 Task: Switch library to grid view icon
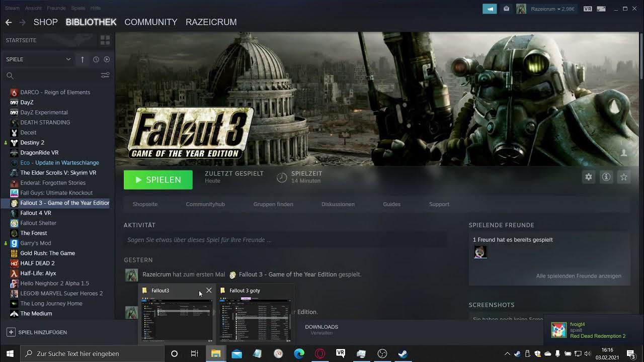[x=105, y=40]
